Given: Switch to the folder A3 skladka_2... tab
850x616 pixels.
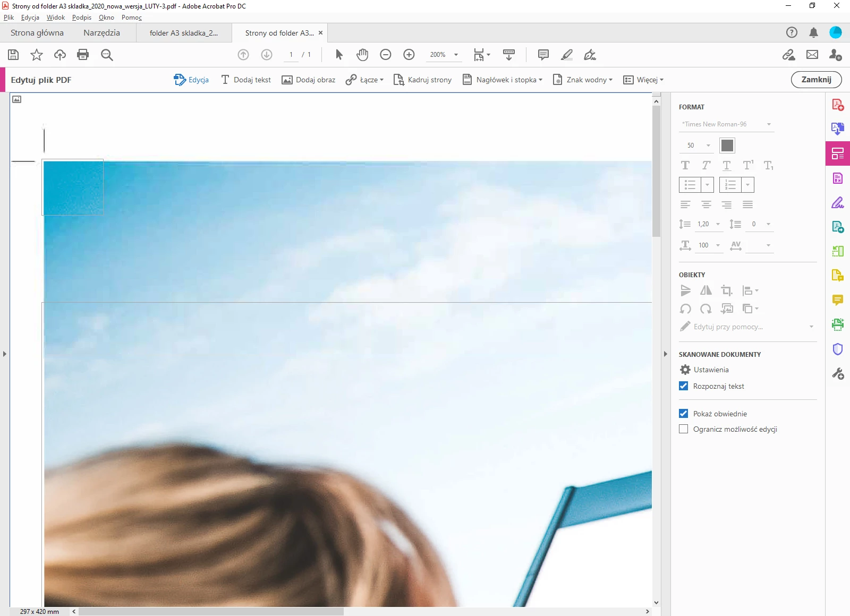Looking at the screenshot, I should tap(184, 33).
